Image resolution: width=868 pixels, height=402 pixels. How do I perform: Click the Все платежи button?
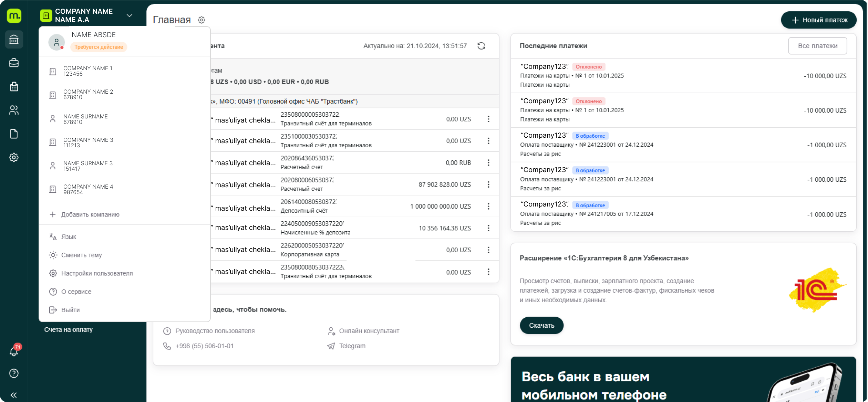(817, 46)
